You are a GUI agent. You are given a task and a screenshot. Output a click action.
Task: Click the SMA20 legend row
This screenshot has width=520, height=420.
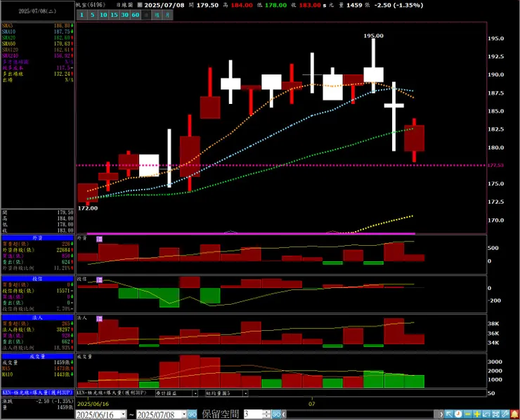point(37,38)
